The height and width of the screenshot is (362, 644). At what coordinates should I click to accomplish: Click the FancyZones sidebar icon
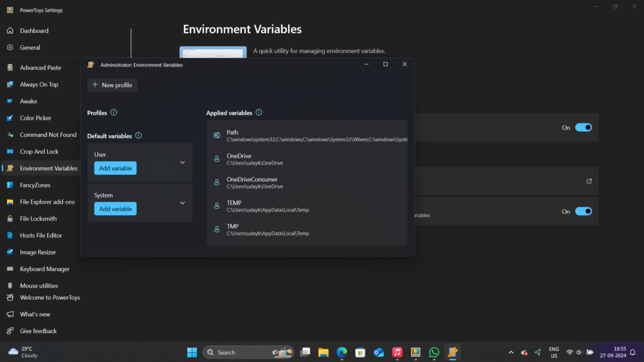[x=10, y=185]
